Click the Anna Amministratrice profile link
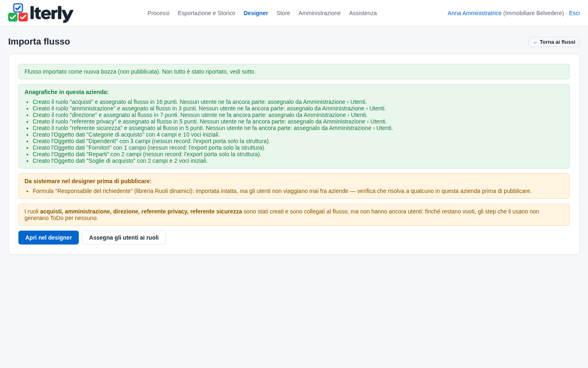This screenshot has height=368, width=588. click(474, 13)
